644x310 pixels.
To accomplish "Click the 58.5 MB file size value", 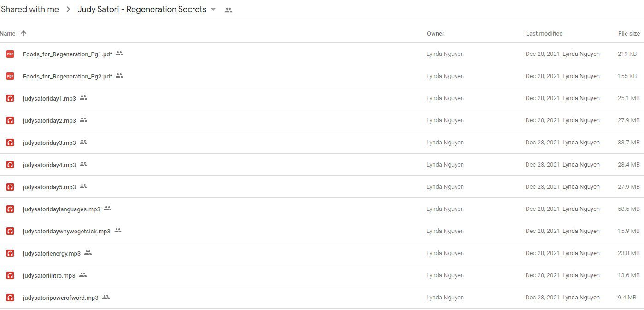I will [x=629, y=209].
